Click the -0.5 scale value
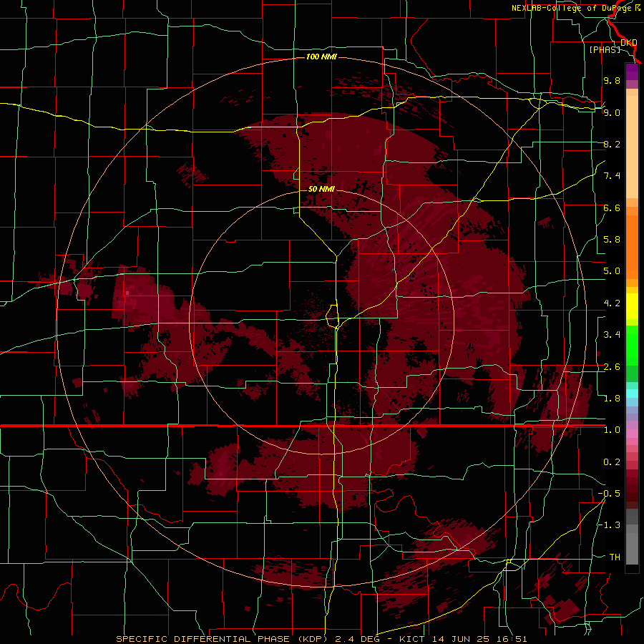Screen dimensions: 644x644 (x=609, y=494)
